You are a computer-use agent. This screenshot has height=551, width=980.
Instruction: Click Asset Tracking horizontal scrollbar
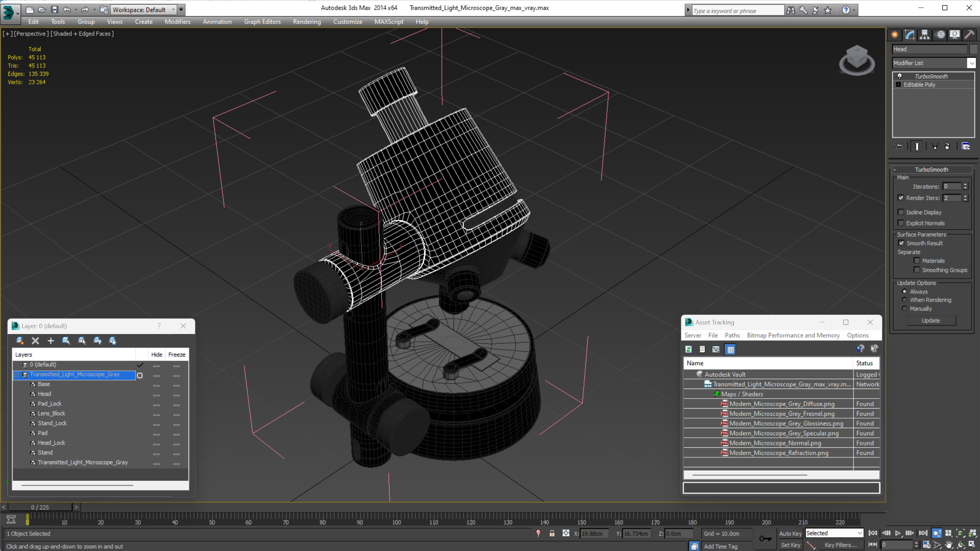pyautogui.click(x=750, y=475)
